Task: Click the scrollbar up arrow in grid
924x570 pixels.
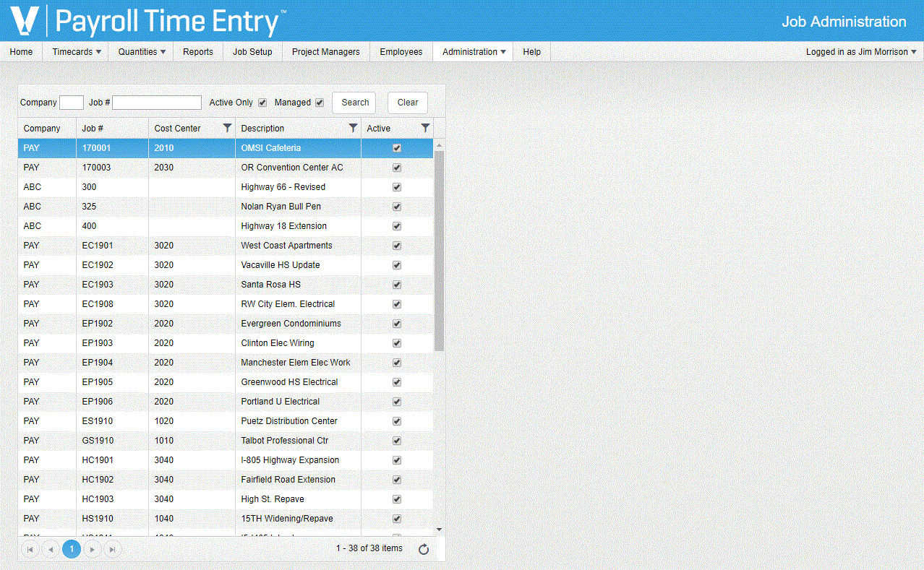Action: click(x=439, y=144)
